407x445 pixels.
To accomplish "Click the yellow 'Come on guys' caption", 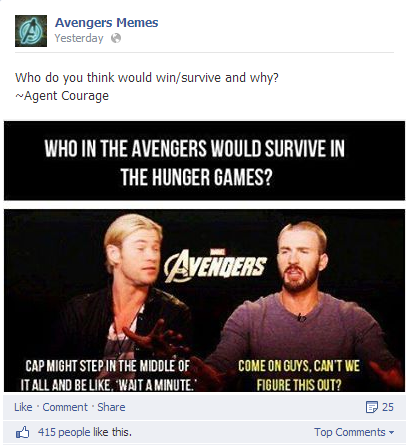I will pos(299,375).
